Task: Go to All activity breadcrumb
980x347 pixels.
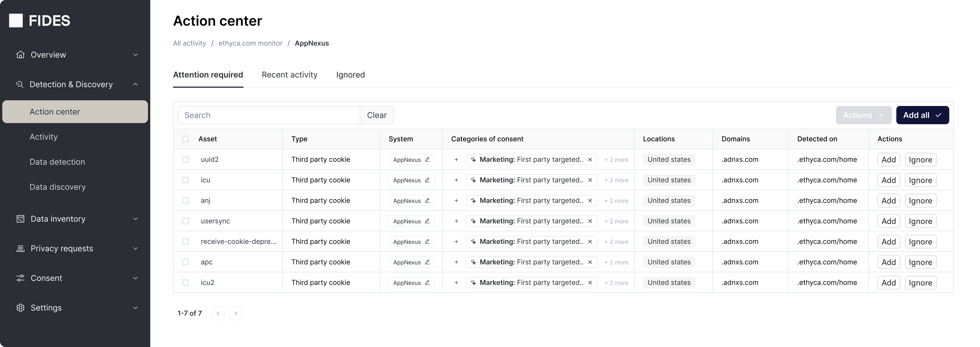Action: pyautogui.click(x=190, y=43)
